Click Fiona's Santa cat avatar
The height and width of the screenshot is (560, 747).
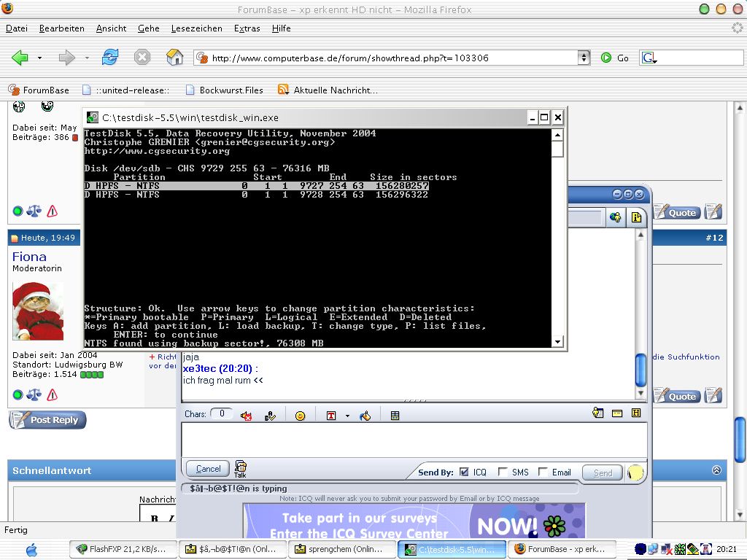pyautogui.click(x=38, y=311)
